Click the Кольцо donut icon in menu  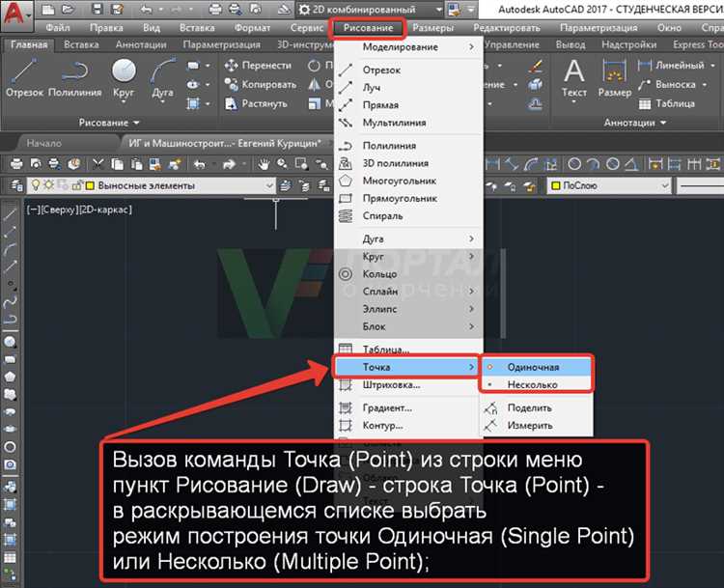click(x=346, y=274)
